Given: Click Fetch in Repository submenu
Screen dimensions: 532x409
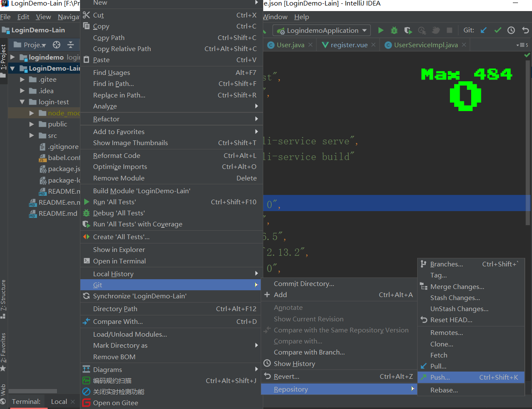Looking at the screenshot, I should click(x=471, y=355).
